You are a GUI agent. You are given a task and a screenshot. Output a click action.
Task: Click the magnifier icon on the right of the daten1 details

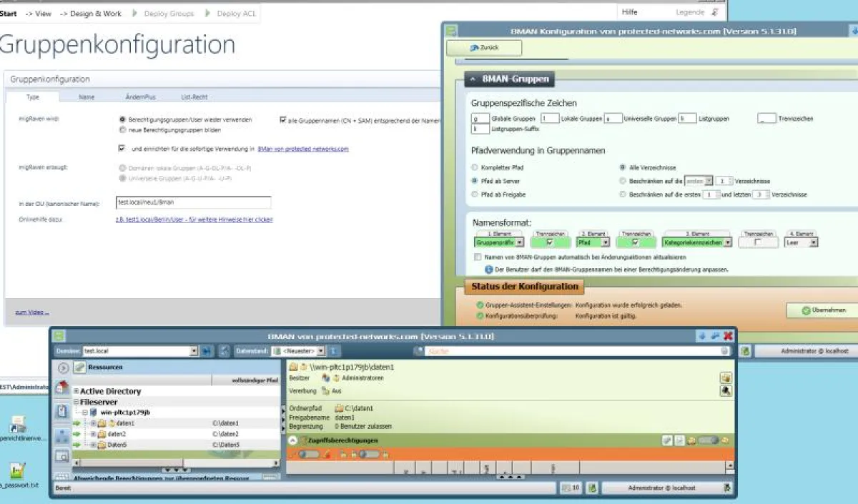pos(725,390)
